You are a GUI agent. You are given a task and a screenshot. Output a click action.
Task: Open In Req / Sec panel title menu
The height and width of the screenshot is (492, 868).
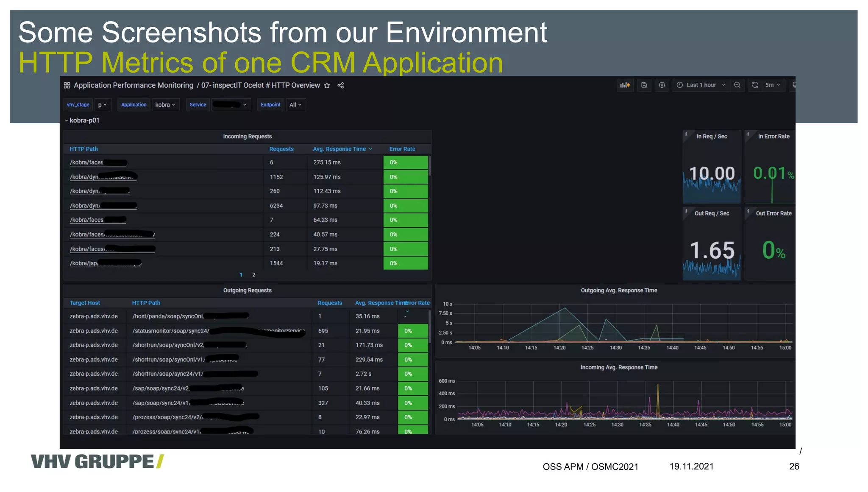coord(712,137)
